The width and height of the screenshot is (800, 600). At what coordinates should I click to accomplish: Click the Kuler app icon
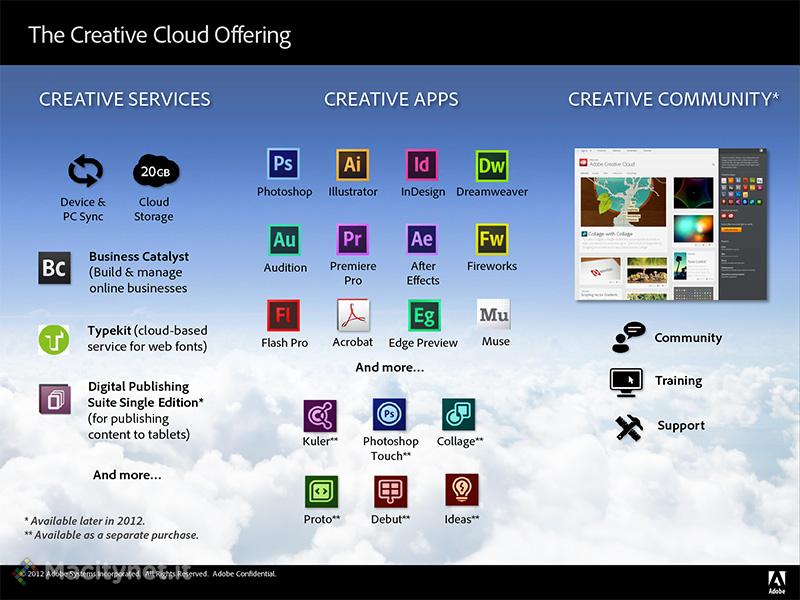320,415
